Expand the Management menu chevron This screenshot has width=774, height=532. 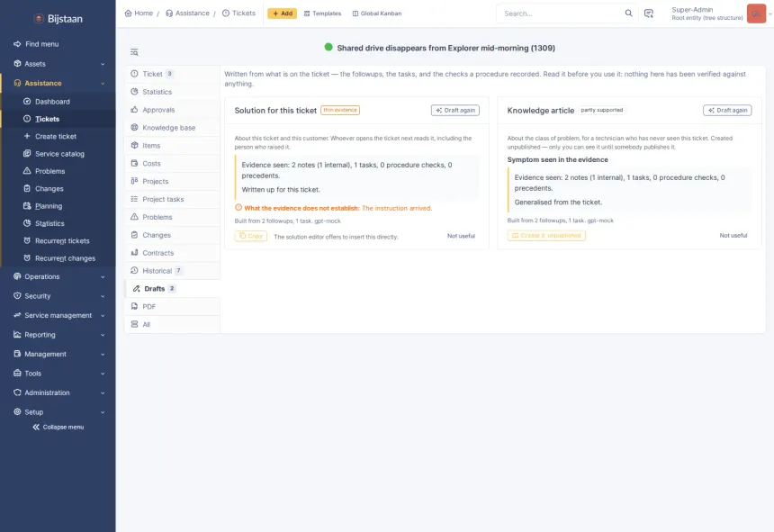click(103, 355)
